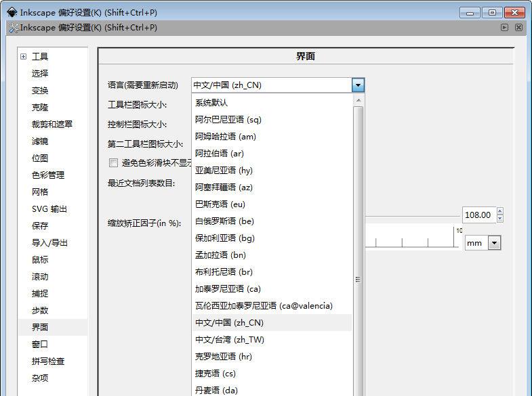The image size is (532, 396).
Task: Choose 阿姆哈拉语 (am) language
Action: 272,137
